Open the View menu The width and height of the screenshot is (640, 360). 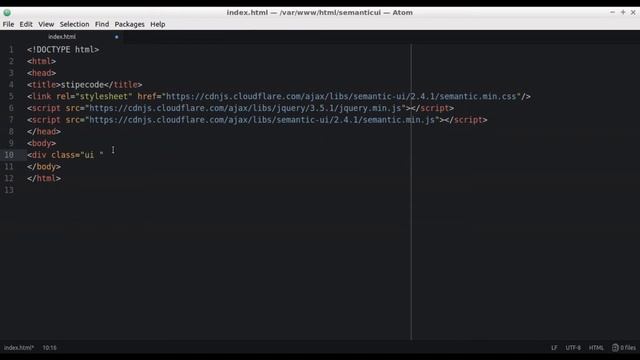(46, 24)
